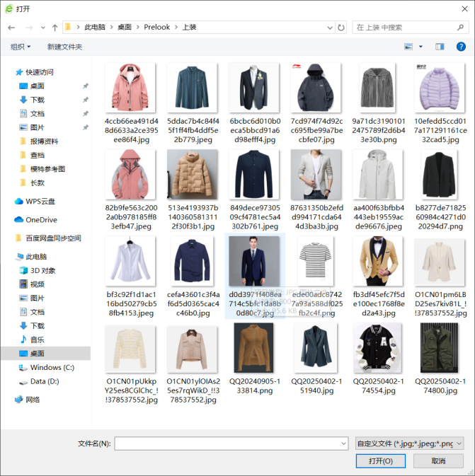Image resolution: width=475 pixels, height=476 pixels.
Task: Click the 取消 button
Action: [x=438, y=461]
